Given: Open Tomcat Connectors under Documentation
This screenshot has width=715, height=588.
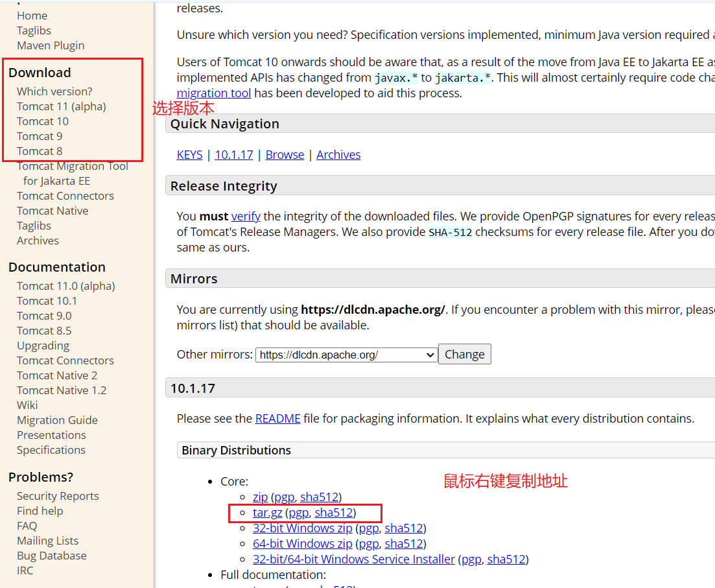Looking at the screenshot, I should (x=65, y=360).
